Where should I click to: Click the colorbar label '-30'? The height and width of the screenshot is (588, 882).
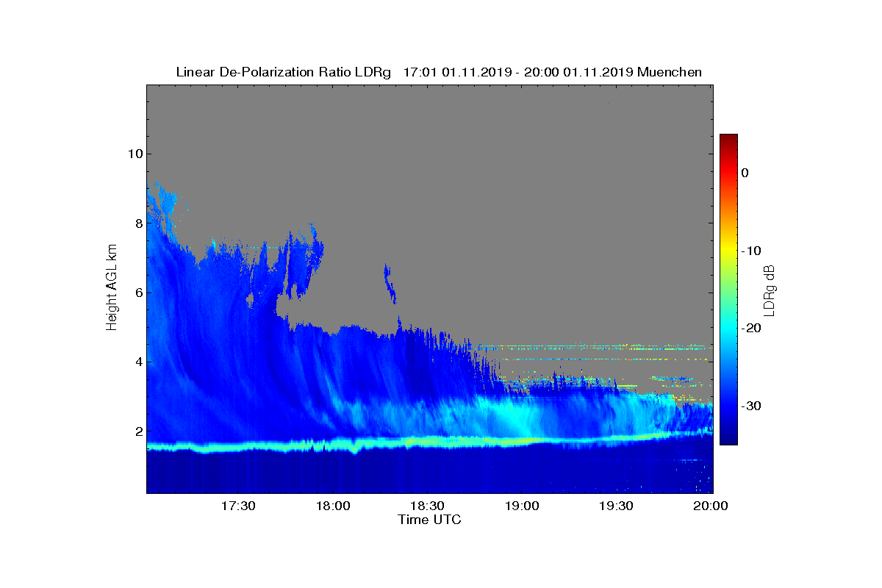pyautogui.click(x=751, y=406)
